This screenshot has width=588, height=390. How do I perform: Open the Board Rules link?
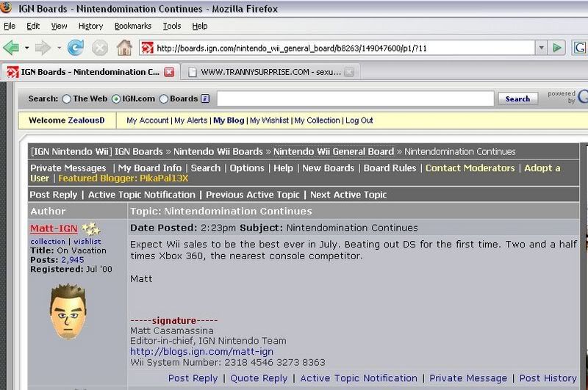(x=390, y=168)
